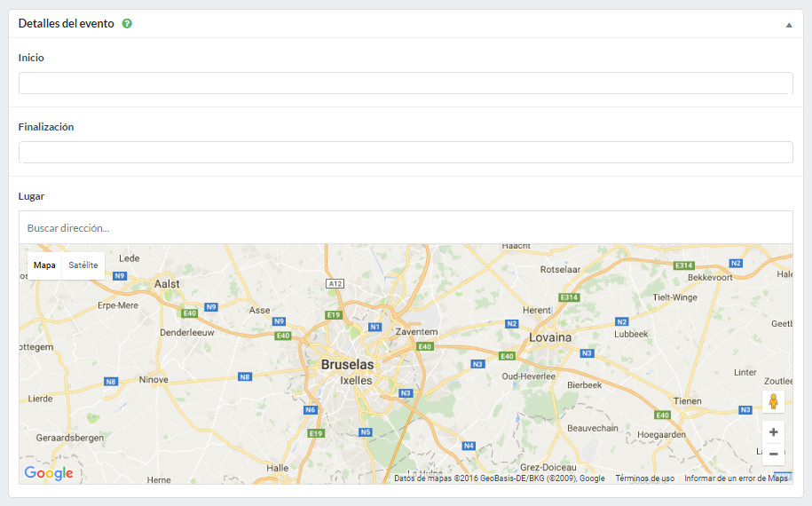Click Bruselas city label on map
The width and height of the screenshot is (812, 506).
(347, 365)
